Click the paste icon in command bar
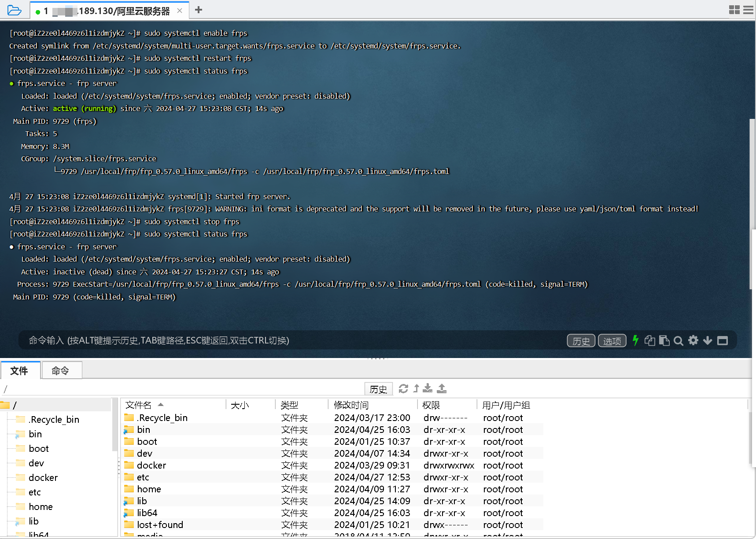 tap(664, 340)
